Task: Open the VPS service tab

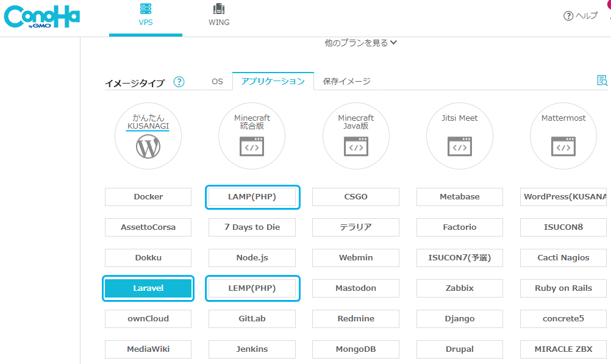Action: tap(146, 16)
